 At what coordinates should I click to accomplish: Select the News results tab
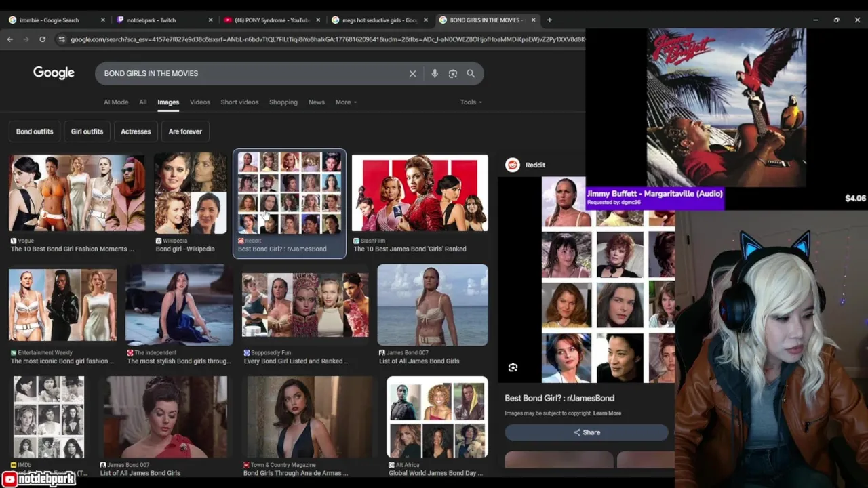[x=317, y=102]
